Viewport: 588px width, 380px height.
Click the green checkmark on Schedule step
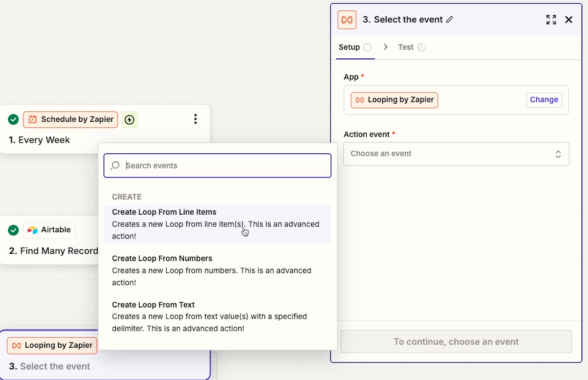[13, 119]
